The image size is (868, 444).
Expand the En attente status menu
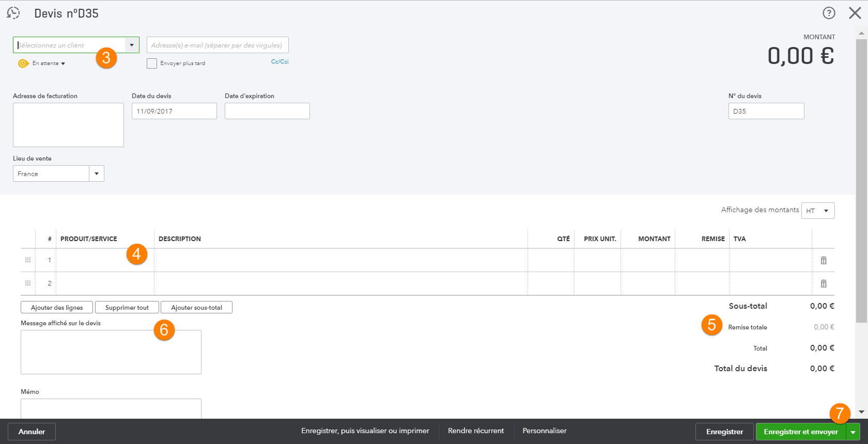click(x=63, y=64)
